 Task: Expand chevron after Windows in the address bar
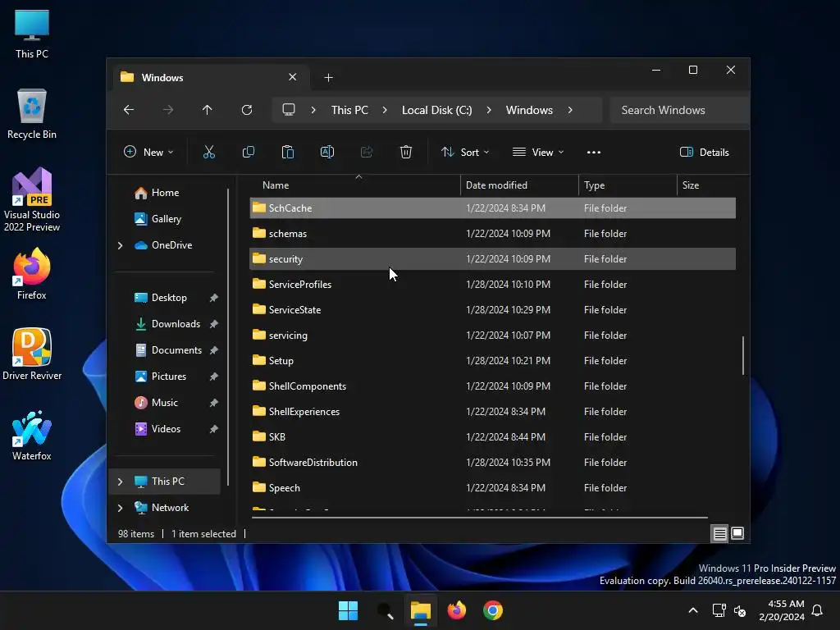570,110
